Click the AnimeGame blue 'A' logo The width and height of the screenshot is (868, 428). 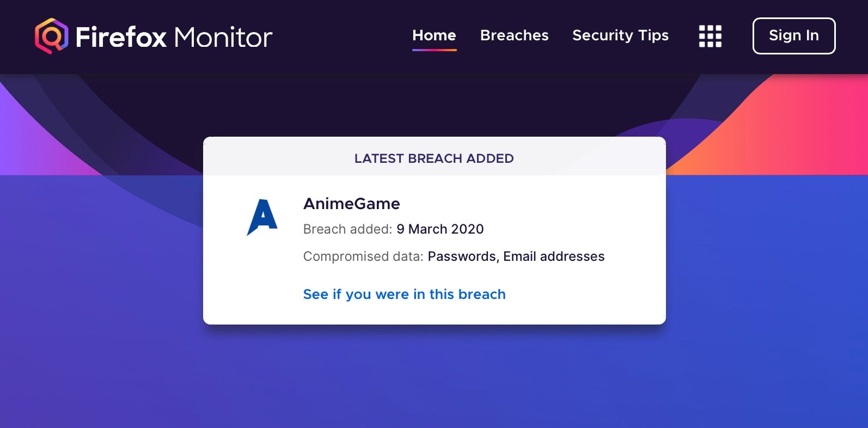(262, 217)
